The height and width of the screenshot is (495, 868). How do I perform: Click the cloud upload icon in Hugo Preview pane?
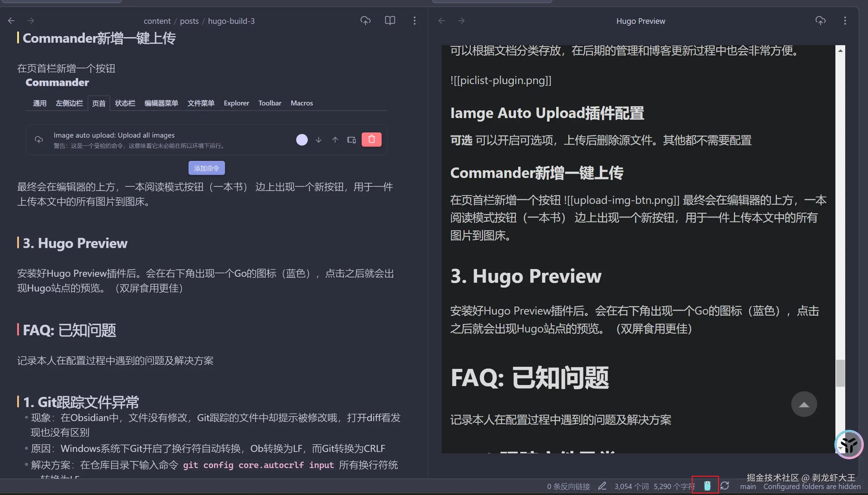coord(820,21)
